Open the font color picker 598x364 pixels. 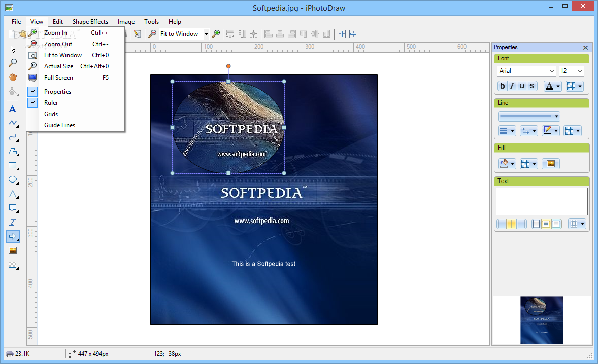pyautogui.click(x=552, y=86)
